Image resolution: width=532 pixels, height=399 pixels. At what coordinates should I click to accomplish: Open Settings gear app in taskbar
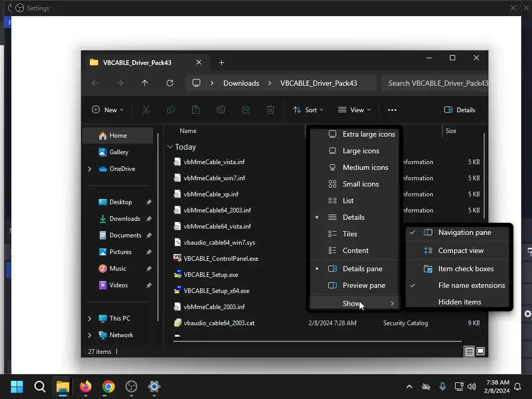click(x=154, y=387)
